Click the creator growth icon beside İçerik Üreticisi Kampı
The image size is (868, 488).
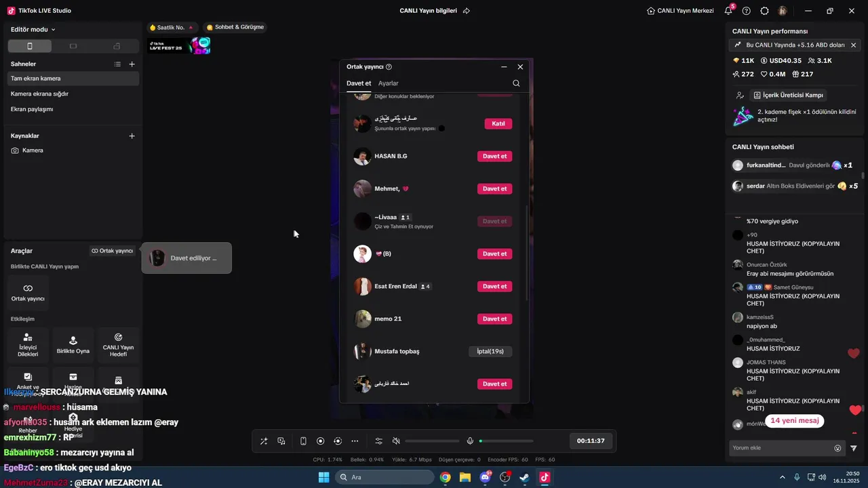pos(740,96)
